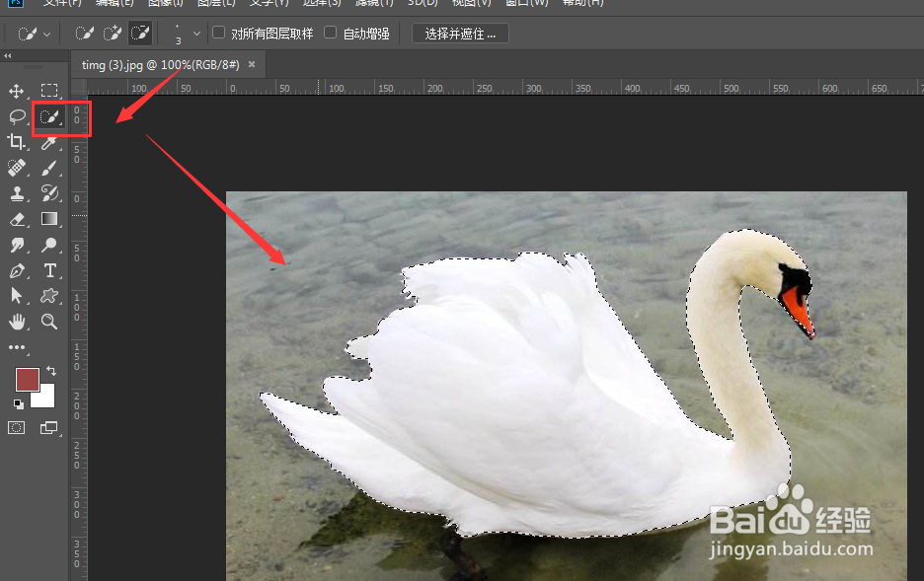
Task: Select the Quick Selection tool
Action: [49, 116]
